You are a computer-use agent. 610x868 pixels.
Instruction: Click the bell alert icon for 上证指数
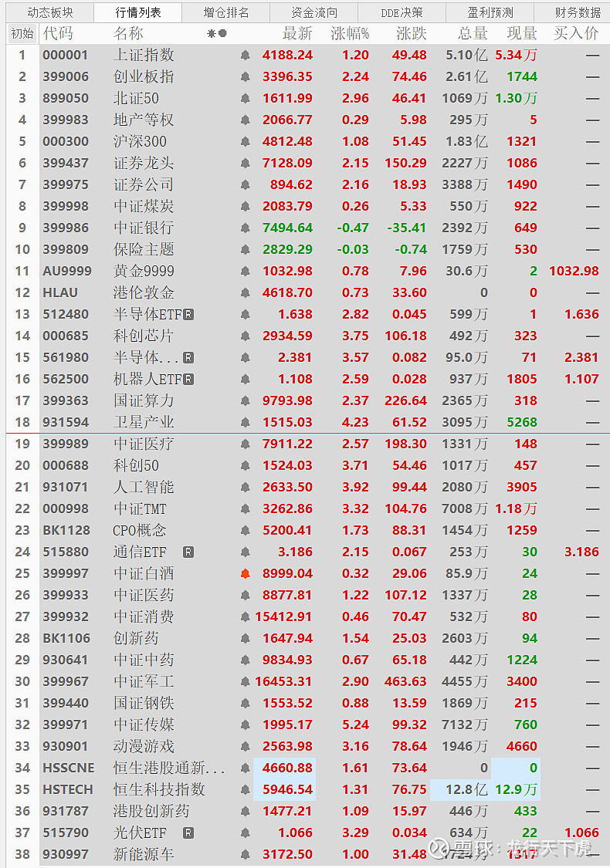(x=246, y=56)
